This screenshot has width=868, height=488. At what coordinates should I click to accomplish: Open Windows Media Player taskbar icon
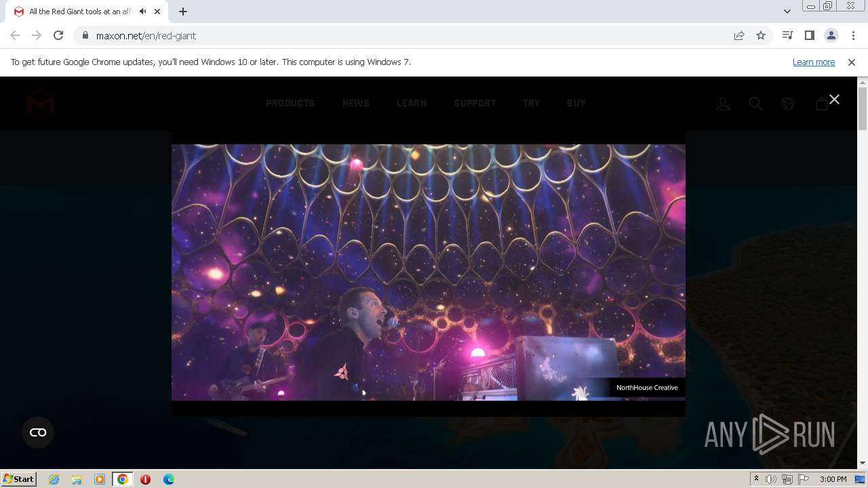pos(100,479)
